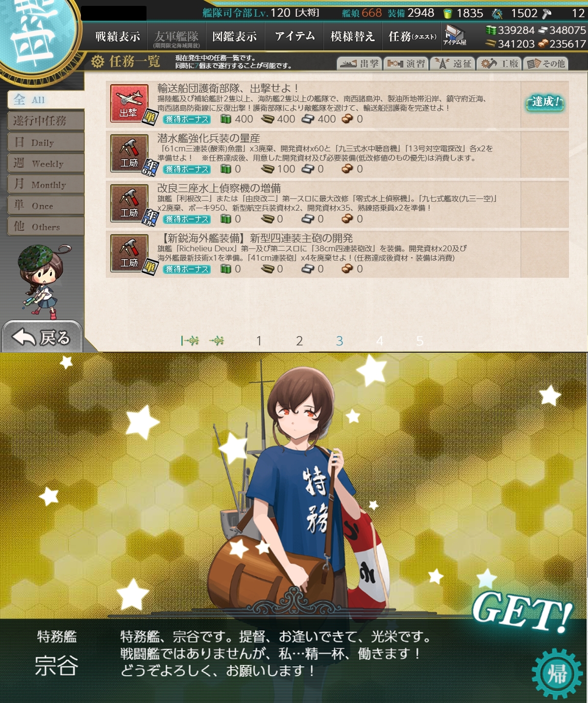This screenshot has height=703, width=588.
Task: Click the 戻る back button
Action: point(42,337)
